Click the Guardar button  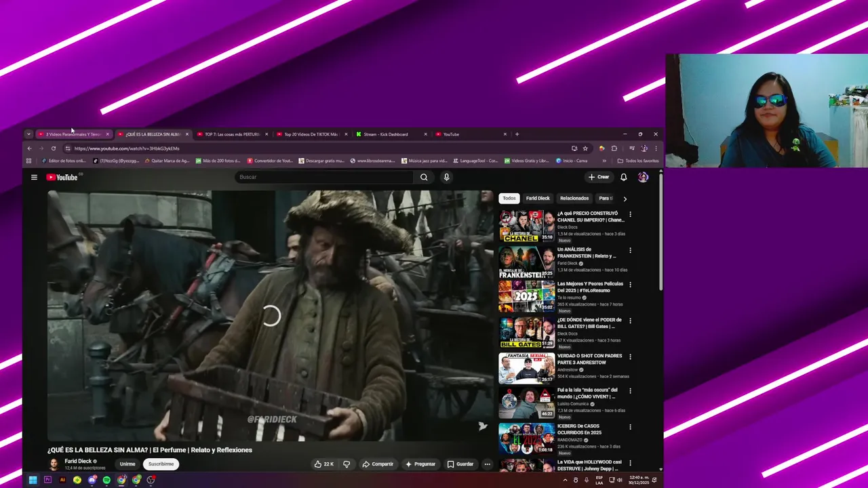(x=460, y=464)
